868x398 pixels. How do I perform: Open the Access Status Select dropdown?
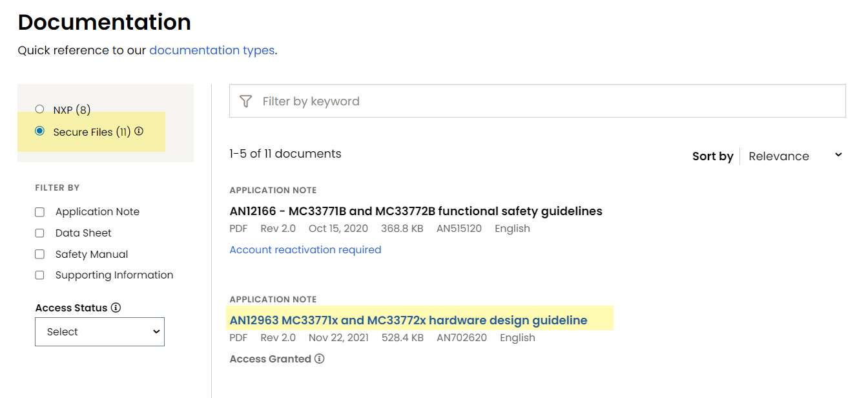100,331
